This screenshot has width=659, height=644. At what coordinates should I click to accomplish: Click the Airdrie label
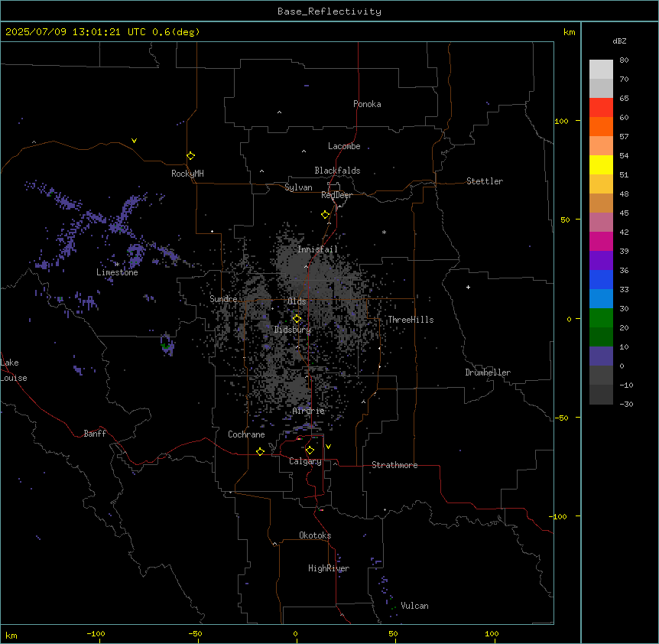(x=309, y=411)
